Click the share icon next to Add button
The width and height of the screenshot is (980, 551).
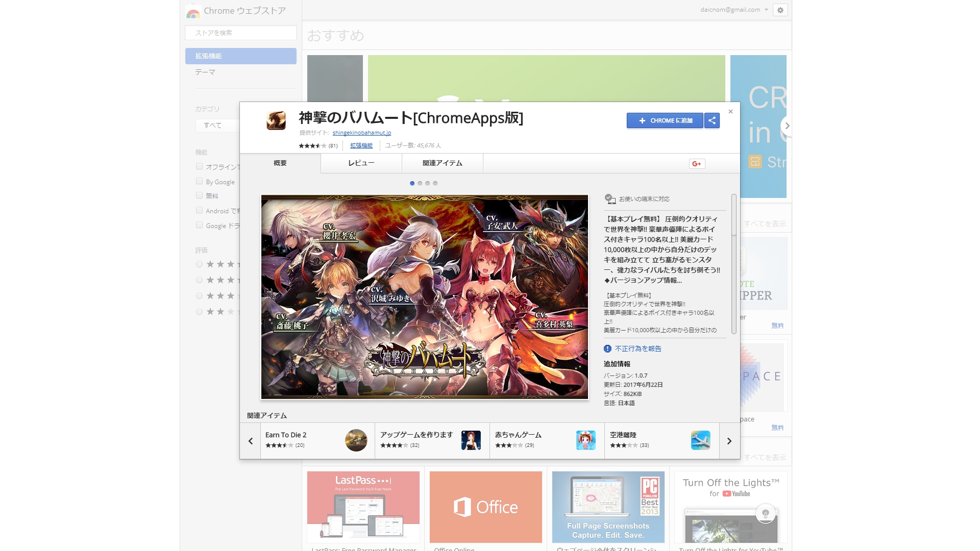pyautogui.click(x=712, y=120)
